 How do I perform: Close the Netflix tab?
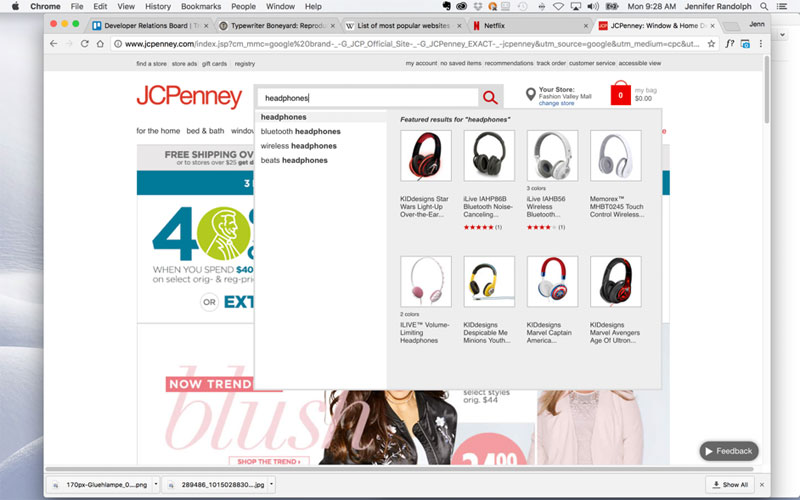point(586,26)
